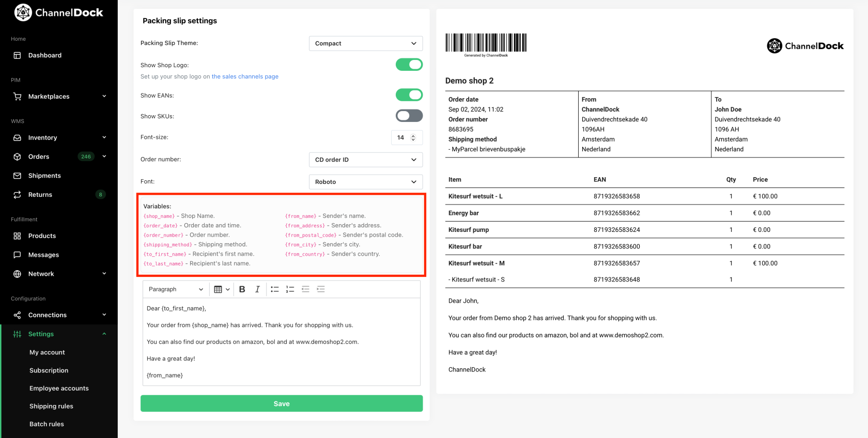Click the Orders box icon
Screen dimensions: 868x438
point(17,157)
